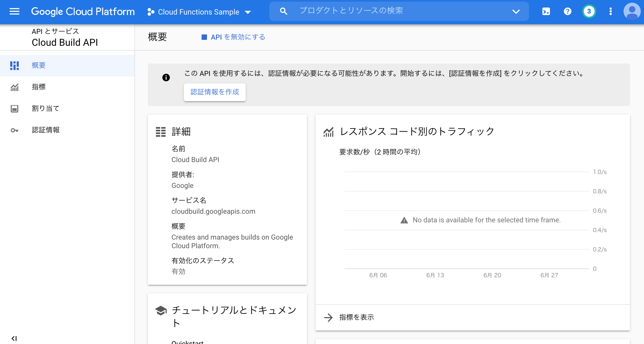Go to Cloud Build API breadcrumb title
This screenshot has height=344, width=644.
tap(65, 42)
